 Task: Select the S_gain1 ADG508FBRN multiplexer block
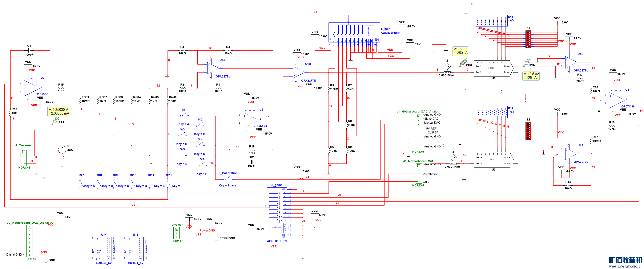click(x=277, y=213)
